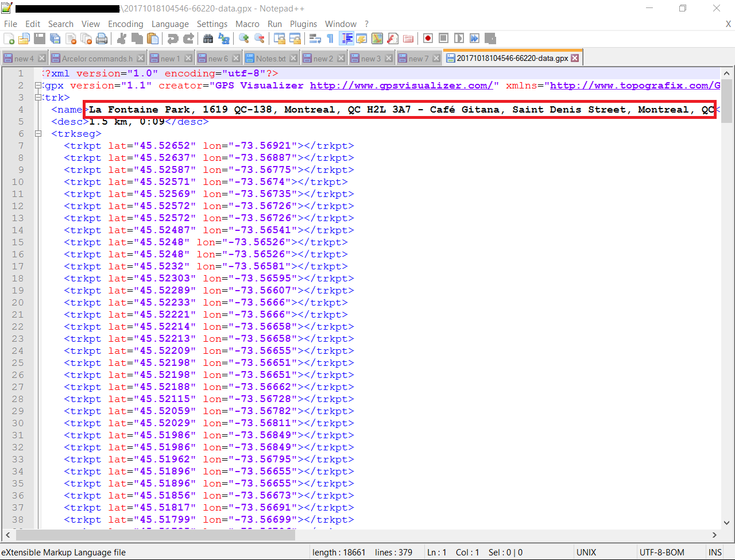Close the 20171018104546-66220-data.gpx tab

[x=575, y=58]
